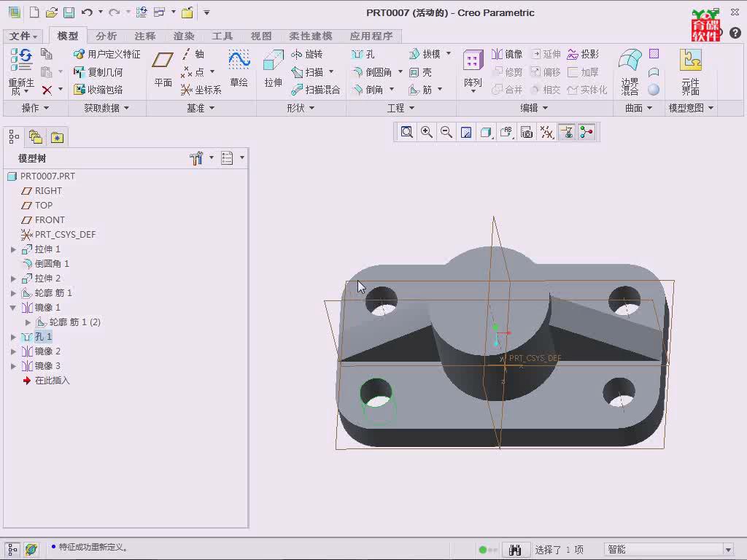Choose the Shell (壳) tool
747x560 pixels.
pos(421,72)
